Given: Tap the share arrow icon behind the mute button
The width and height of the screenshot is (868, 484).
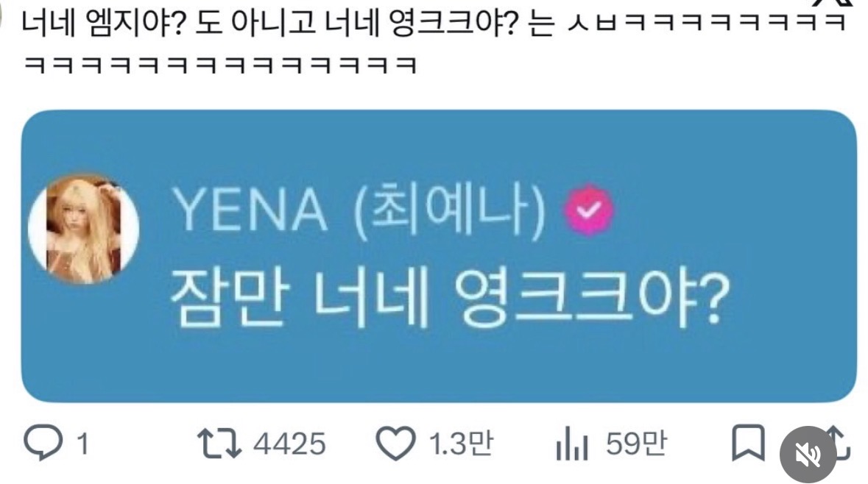Looking at the screenshot, I should [x=840, y=443].
